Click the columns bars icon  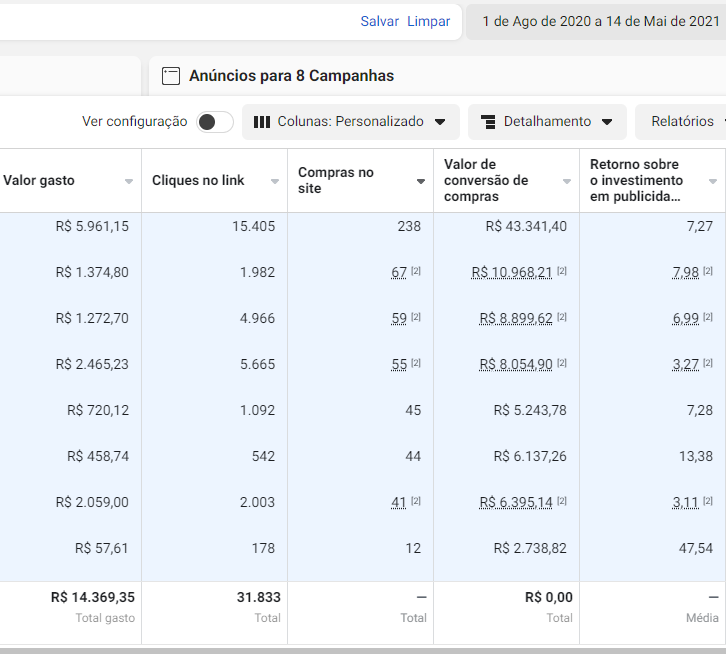[262, 122]
